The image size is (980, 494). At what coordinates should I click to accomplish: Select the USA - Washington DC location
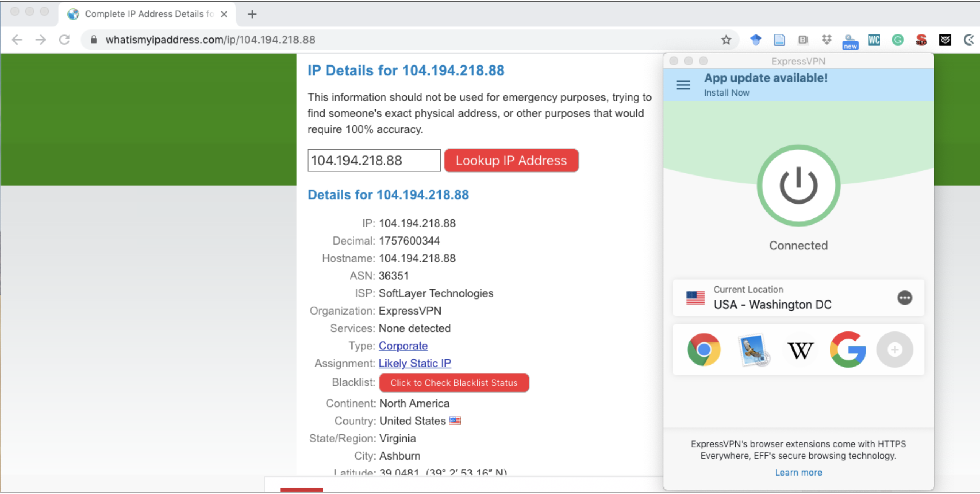tap(799, 298)
